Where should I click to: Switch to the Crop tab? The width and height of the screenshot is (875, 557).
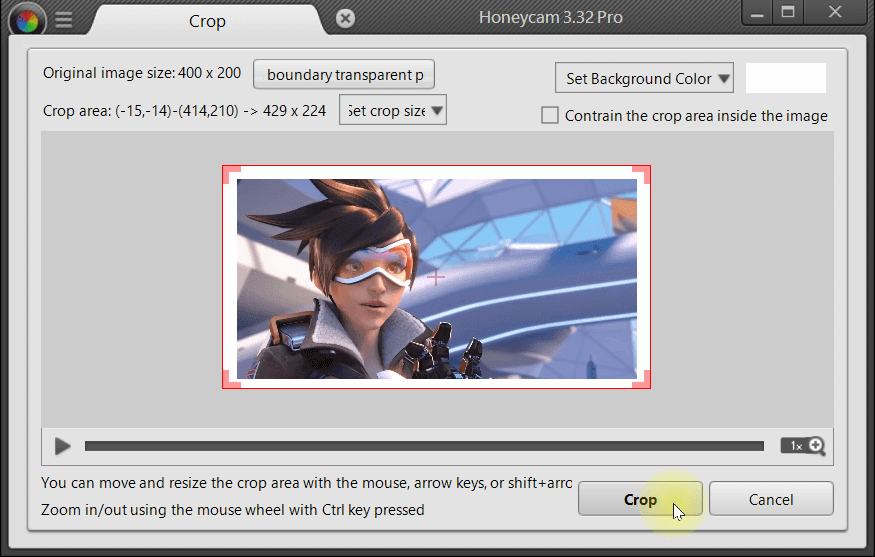pos(207,21)
